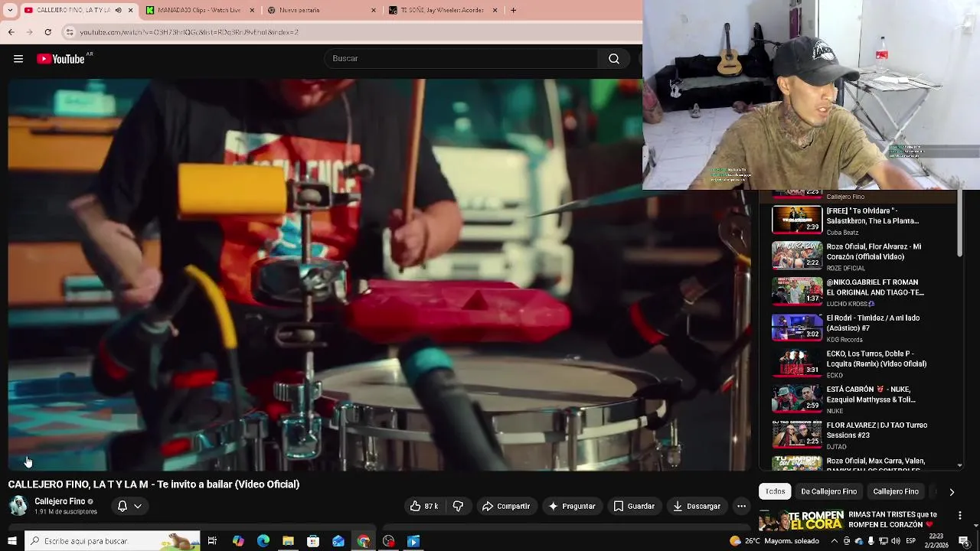
Task: Switch ESP keyboard language indicator
Action: pos(910,541)
